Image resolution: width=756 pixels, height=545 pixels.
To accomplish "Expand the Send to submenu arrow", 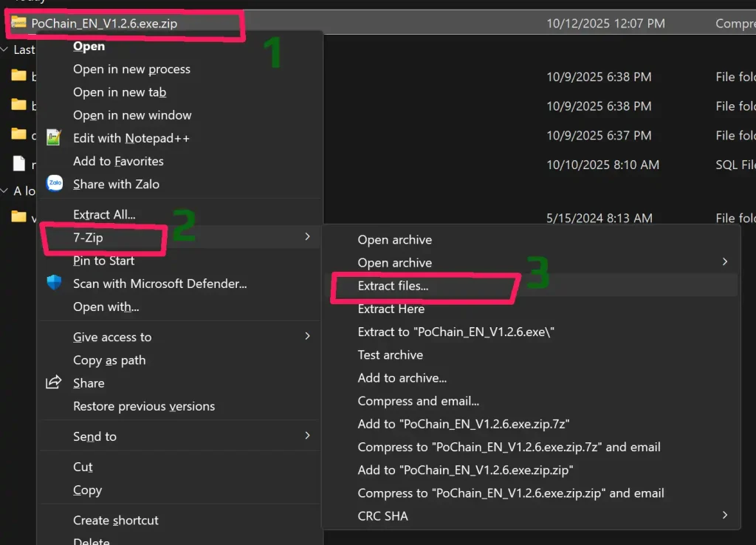I will [x=307, y=436].
